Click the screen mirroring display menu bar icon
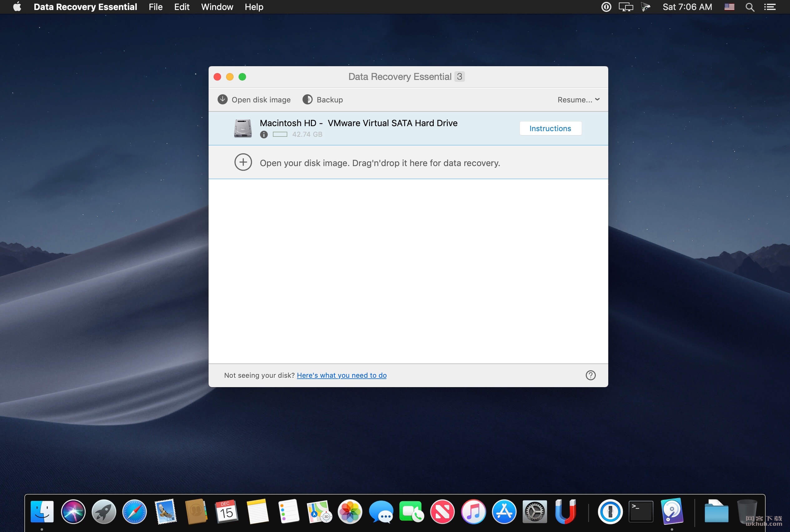Viewport: 790px width, 532px height. pos(626,7)
